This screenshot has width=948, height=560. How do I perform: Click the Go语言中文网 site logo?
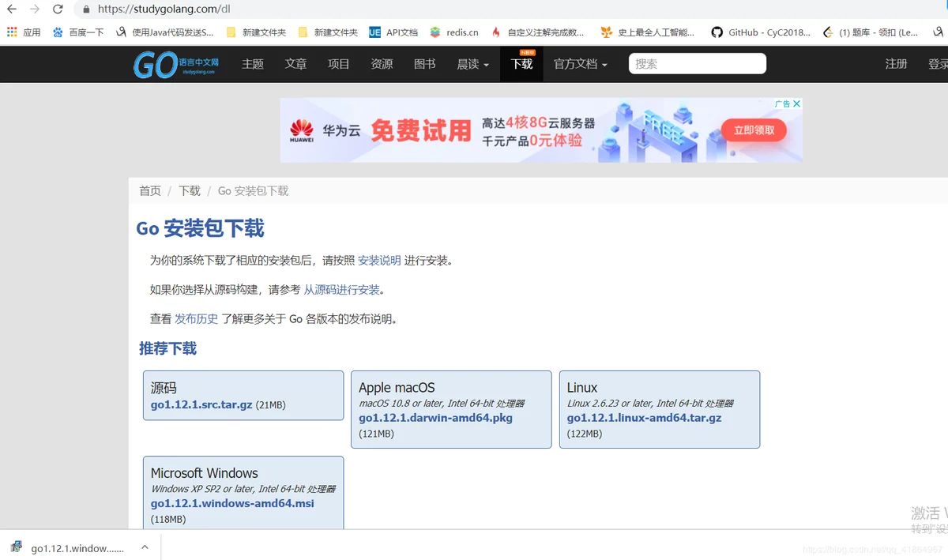coord(175,64)
